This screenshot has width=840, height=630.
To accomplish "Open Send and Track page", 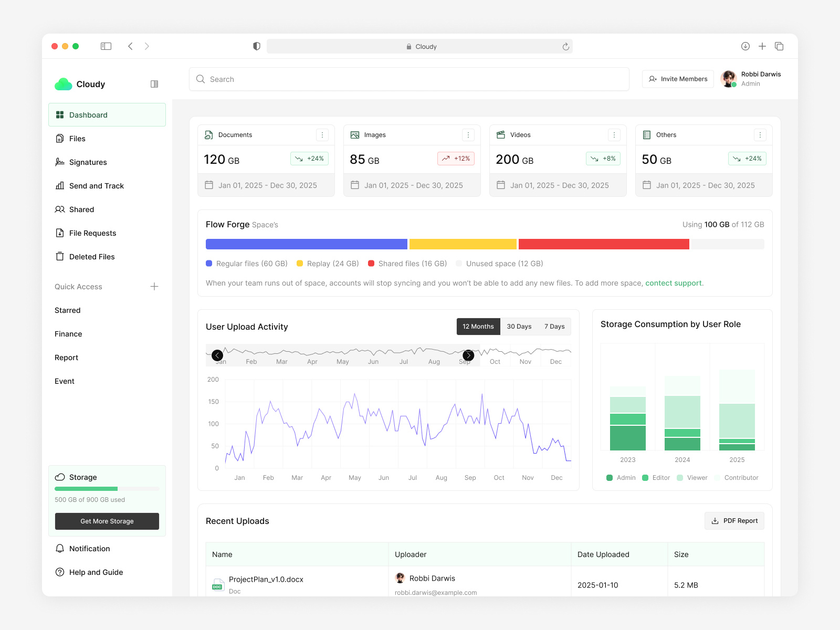I will point(97,185).
